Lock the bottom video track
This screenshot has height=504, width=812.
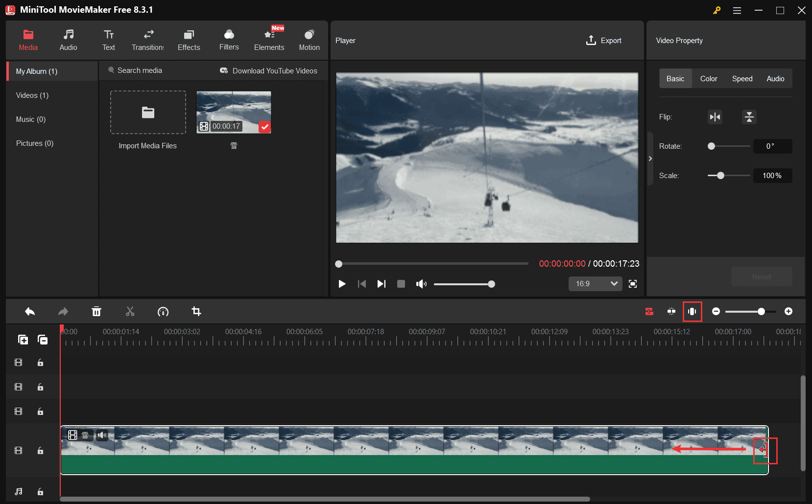[40, 450]
